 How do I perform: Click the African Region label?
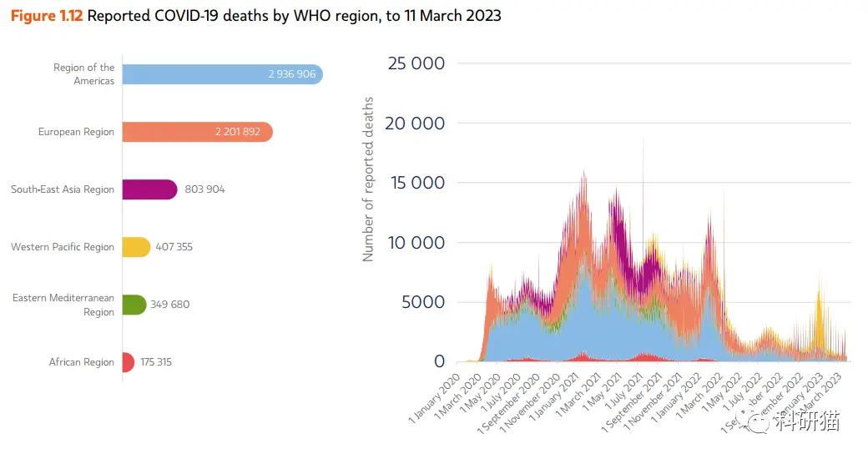[82, 362]
